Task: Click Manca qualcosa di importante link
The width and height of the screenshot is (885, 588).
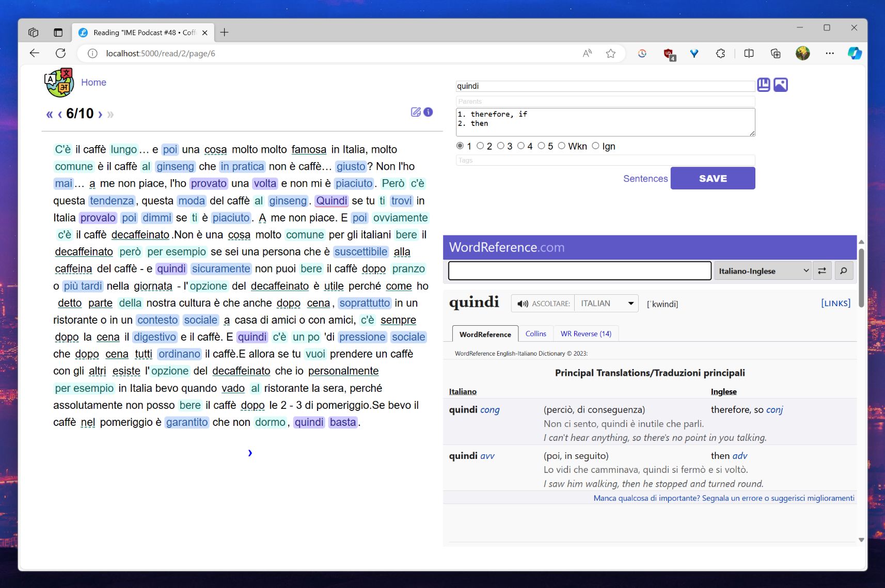Action: (724, 498)
